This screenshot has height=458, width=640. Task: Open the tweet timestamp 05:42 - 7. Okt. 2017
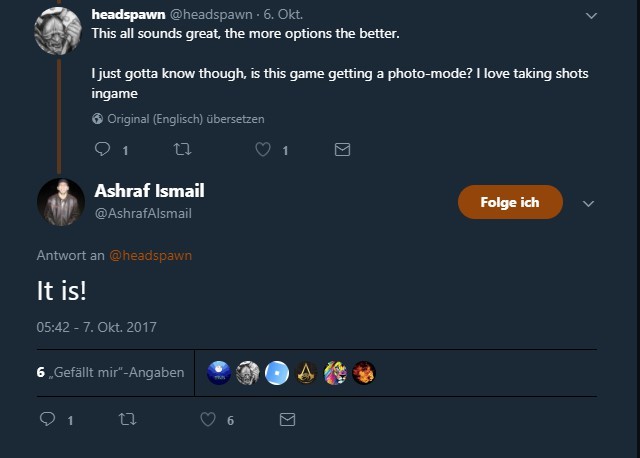tap(96, 327)
